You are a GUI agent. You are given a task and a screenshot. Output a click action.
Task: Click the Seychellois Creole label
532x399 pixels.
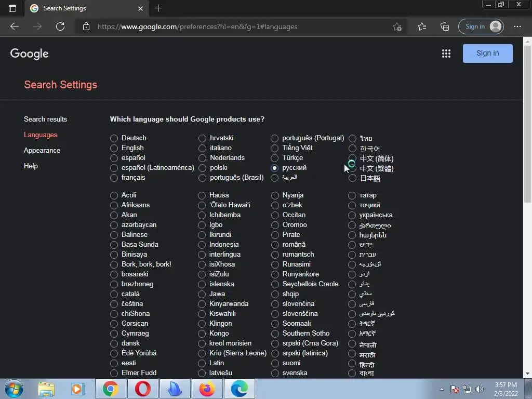(310, 284)
